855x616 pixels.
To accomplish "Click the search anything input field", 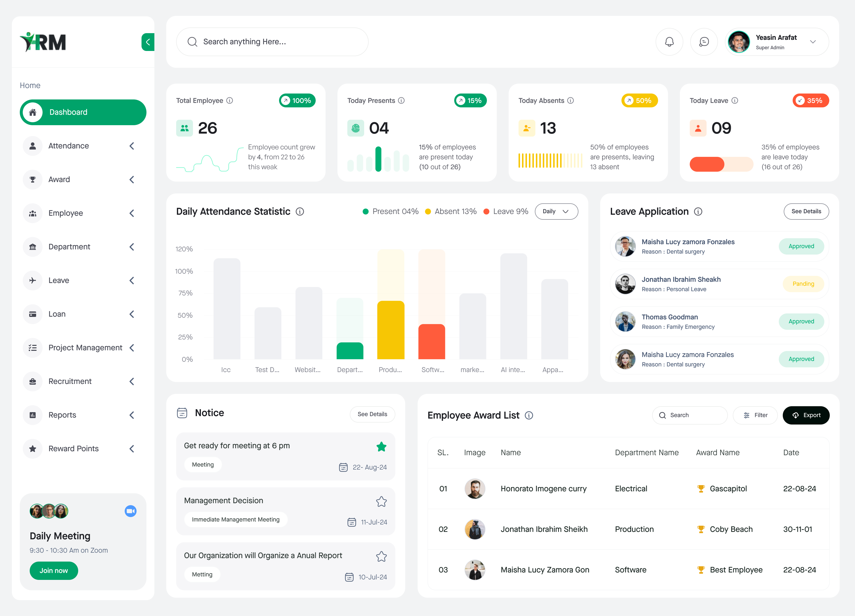I will pos(272,42).
